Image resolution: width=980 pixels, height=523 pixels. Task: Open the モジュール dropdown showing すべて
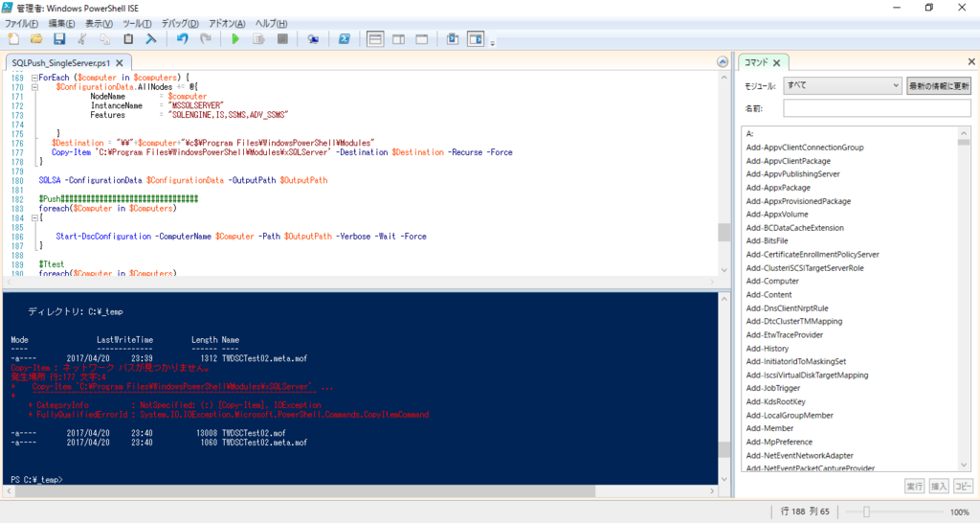842,85
